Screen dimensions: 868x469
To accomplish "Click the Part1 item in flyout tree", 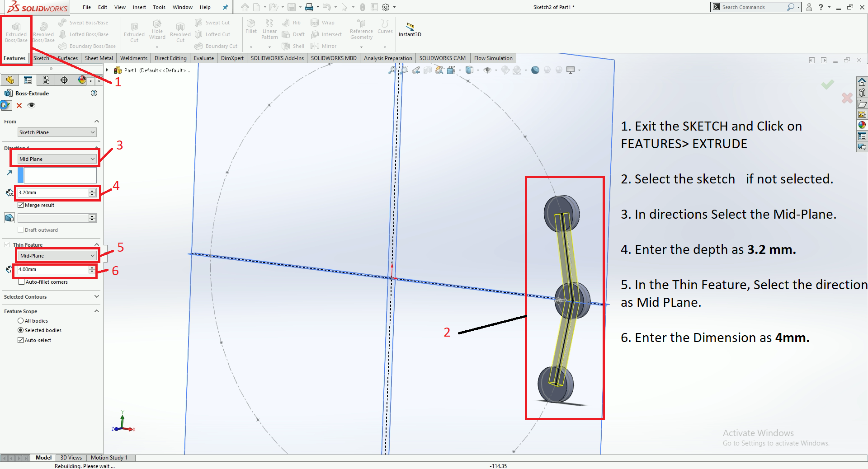I will click(130, 70).
